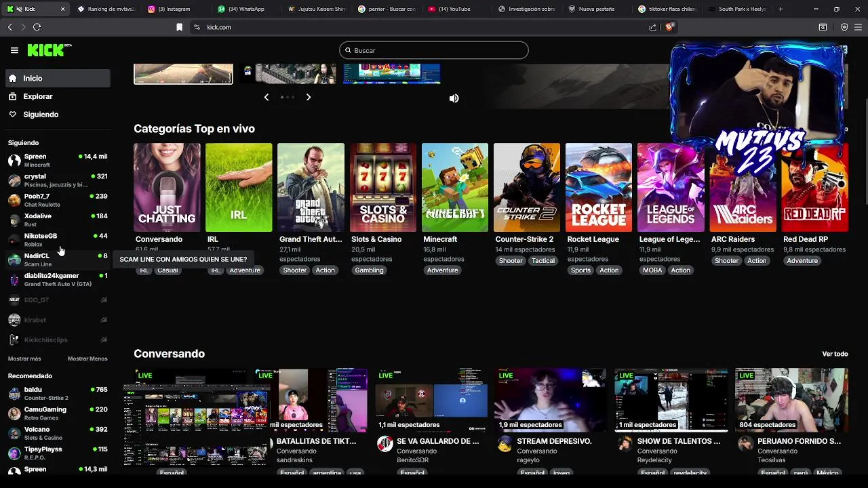
Task: Collapse list with Mostrar Menos
Action: click(87, 359)
